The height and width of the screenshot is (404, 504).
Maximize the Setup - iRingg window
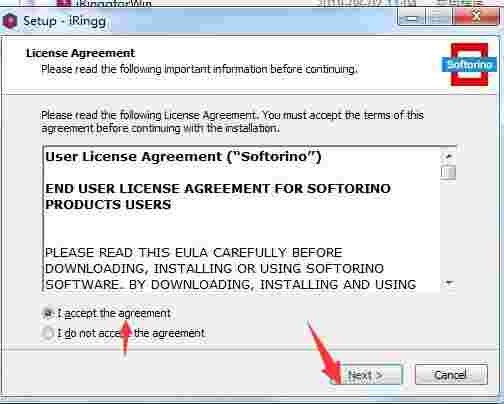coord(439,17)
